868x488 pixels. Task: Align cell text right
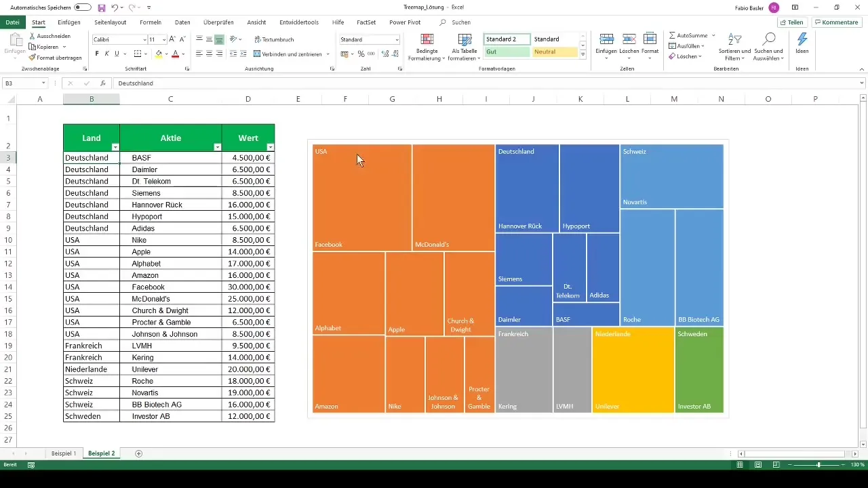tap(220, 54)
